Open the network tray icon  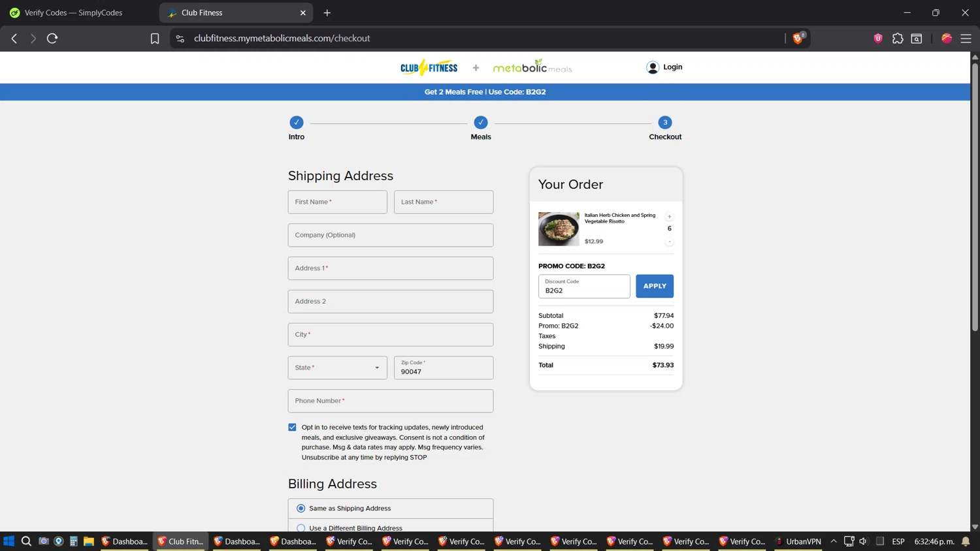point(849,541)
